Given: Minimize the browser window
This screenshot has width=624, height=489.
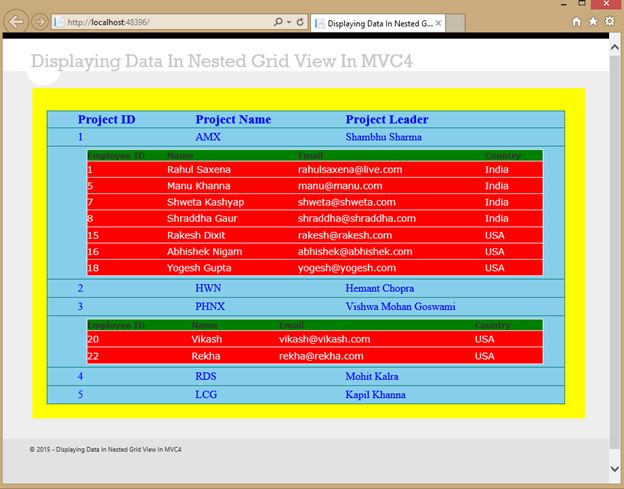Looking at the screenshot, I should pos(564,4).
